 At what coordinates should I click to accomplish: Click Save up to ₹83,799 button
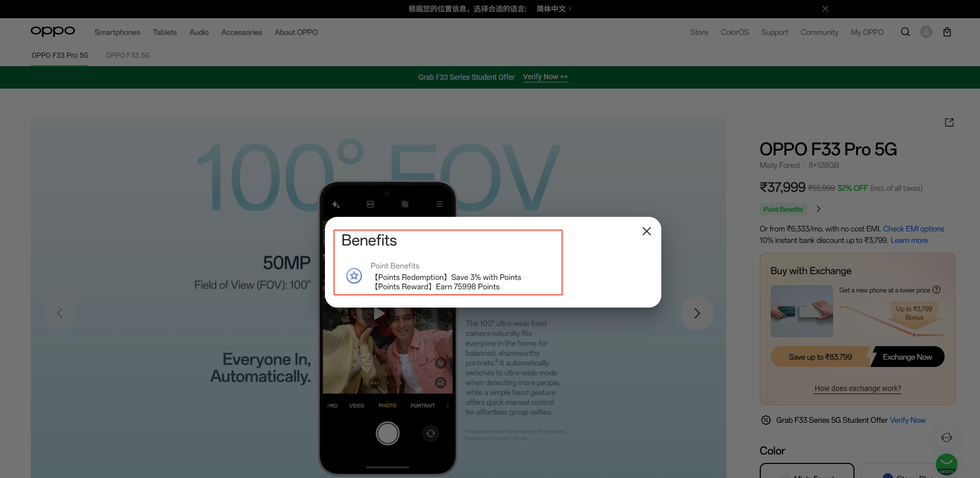pos(821,357)
